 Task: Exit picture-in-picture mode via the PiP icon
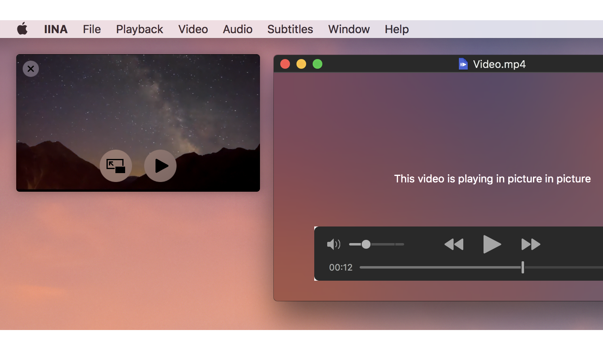click(x=115, y=166)
